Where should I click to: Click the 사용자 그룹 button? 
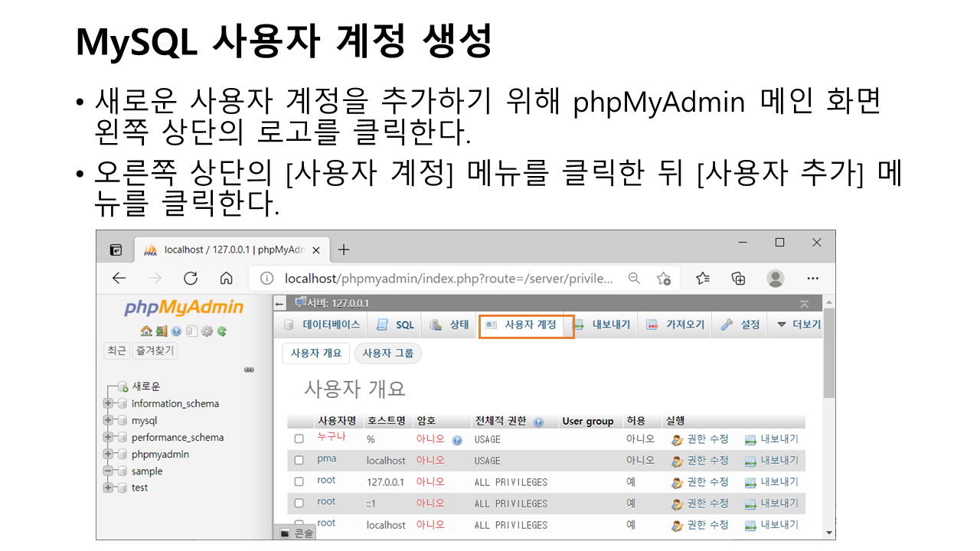tap(387, 353)
